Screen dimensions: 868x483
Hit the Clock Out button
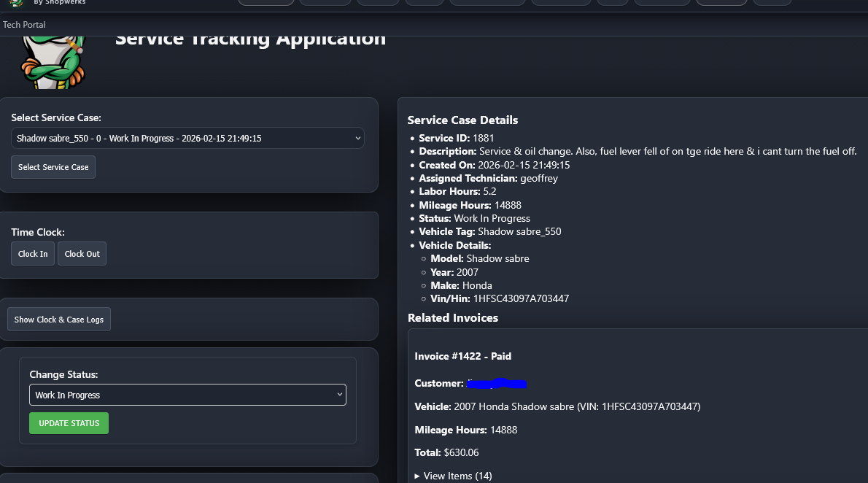82,254
